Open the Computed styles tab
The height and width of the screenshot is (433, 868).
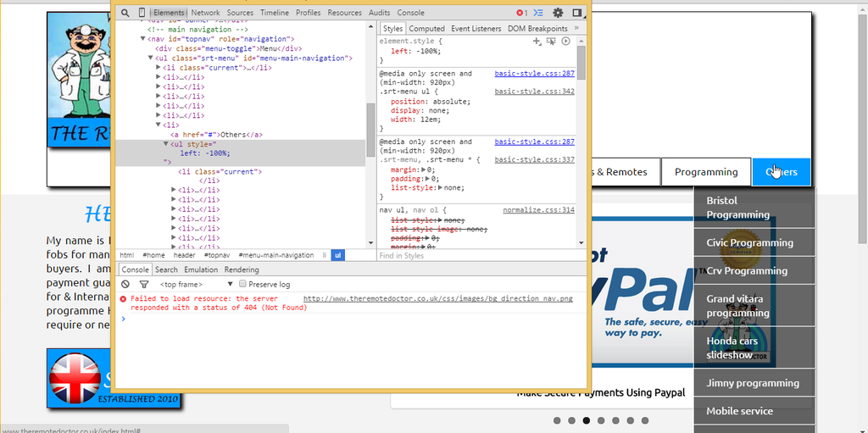coord(426,28)
